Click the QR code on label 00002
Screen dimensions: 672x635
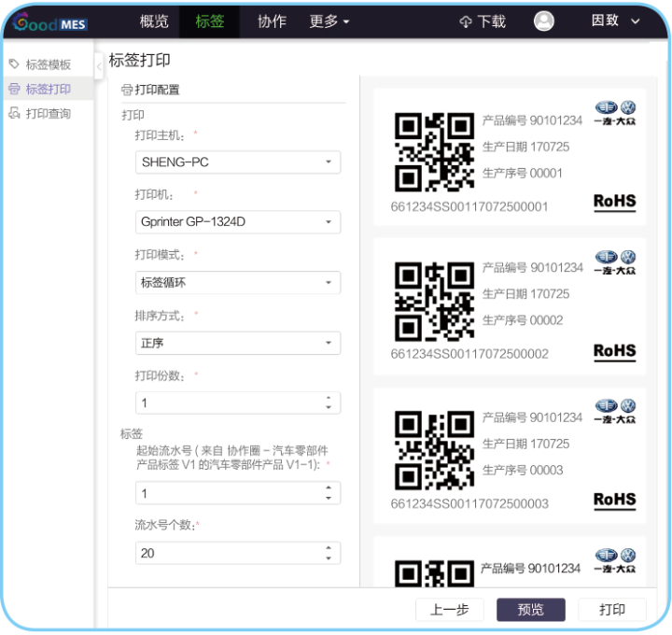(434, 302)
